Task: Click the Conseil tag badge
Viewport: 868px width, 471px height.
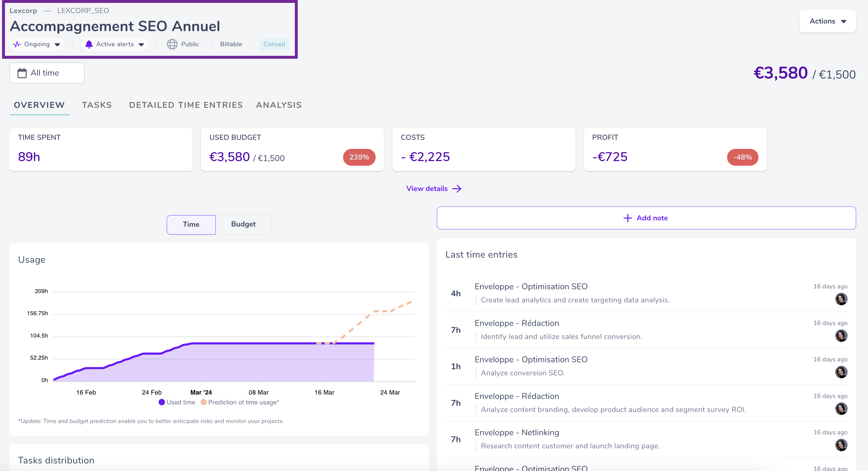Action: click(274, 44)
